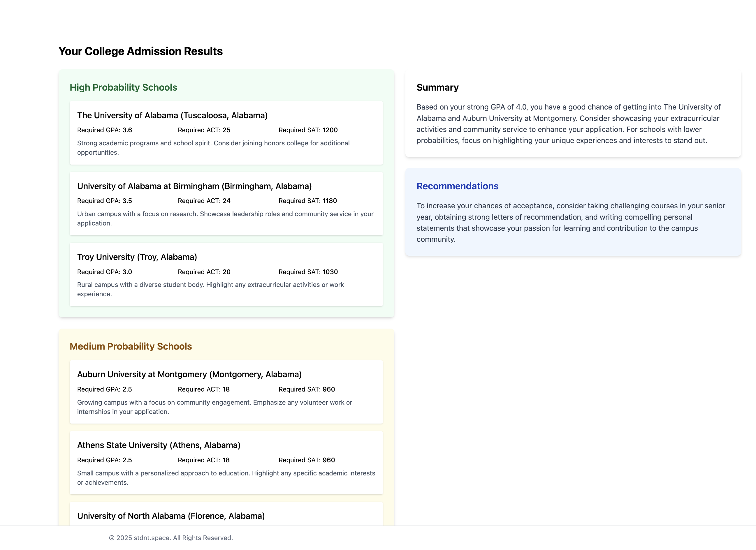Click the 'Based on your strong GPA of 4.0' paragraph
Image resolution: width=756 pixels, height=550 pixels.
coord(568,124)
